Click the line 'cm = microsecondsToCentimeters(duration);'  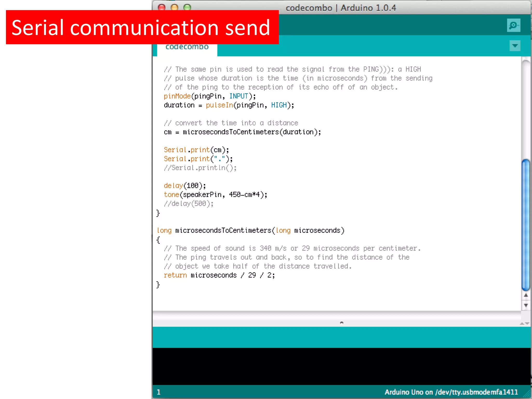point(242,132)
